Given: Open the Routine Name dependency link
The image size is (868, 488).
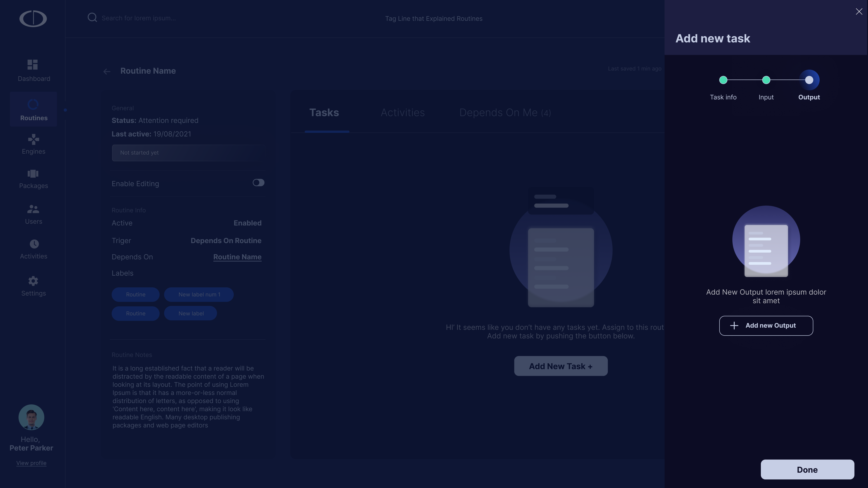Looking at the screenshot, I should (x=237, y=257).
